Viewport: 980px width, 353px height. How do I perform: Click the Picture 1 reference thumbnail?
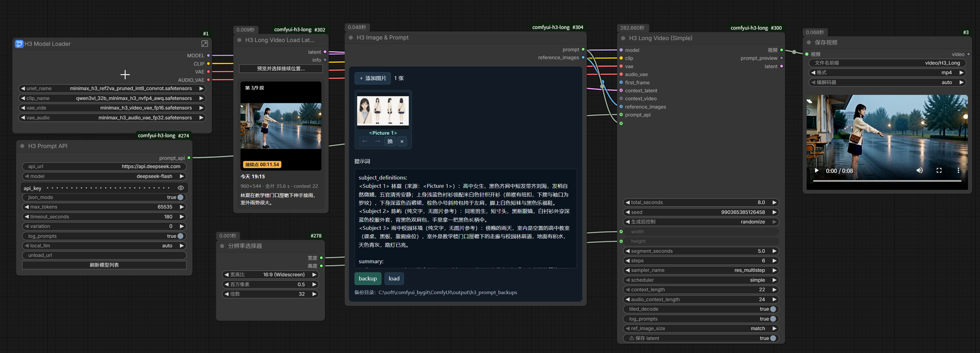(x=383, y=110)
